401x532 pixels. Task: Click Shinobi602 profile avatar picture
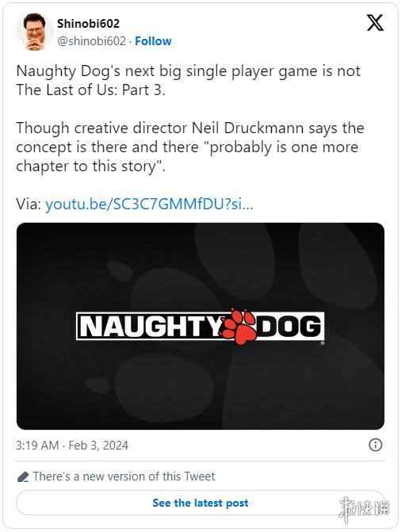tap(35, 33)
